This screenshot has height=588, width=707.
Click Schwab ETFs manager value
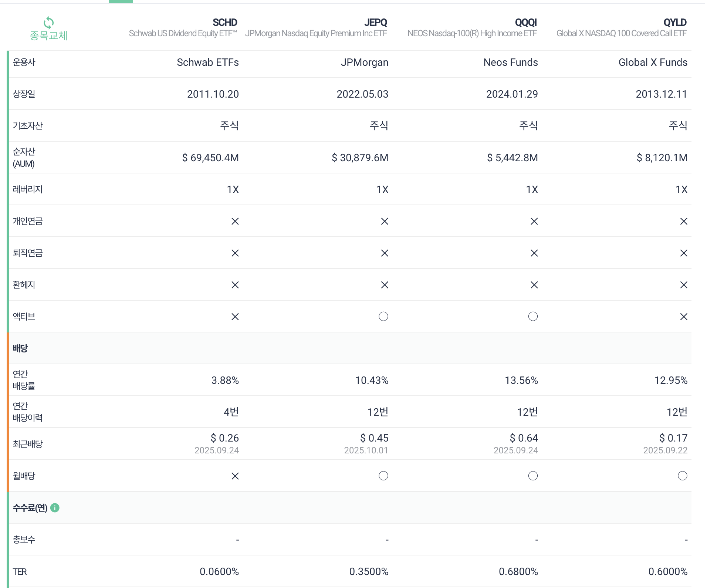[207, 62]
